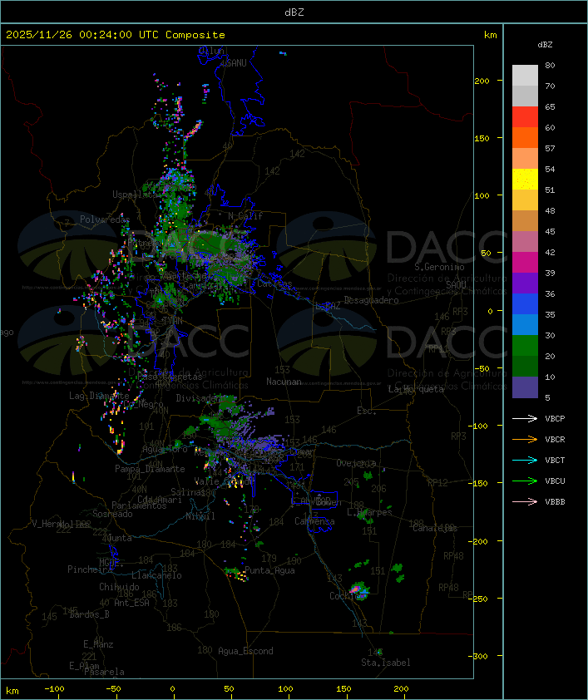Pick the bright green 20-30 dBZ swatch
Viewport: 588px width, 700px height.
[525, 346]
